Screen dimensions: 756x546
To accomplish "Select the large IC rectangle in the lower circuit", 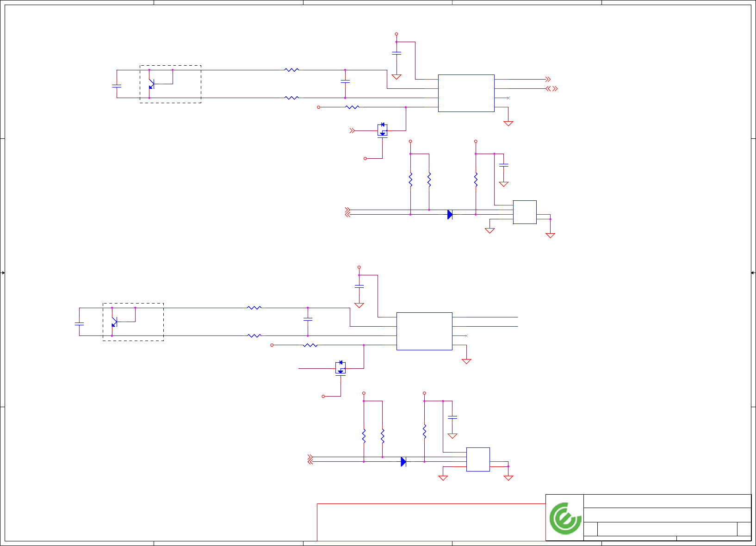I will coord(424,331).
